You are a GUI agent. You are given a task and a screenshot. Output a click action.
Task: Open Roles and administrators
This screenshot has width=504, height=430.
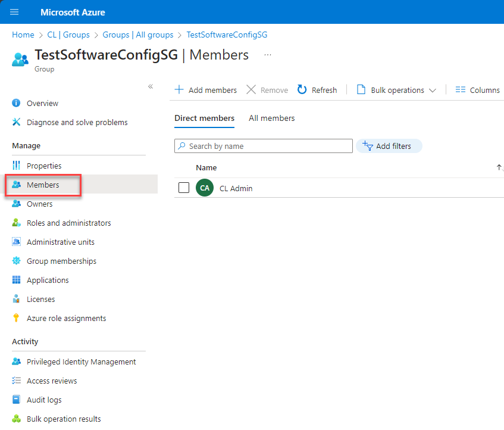point(69,223)
